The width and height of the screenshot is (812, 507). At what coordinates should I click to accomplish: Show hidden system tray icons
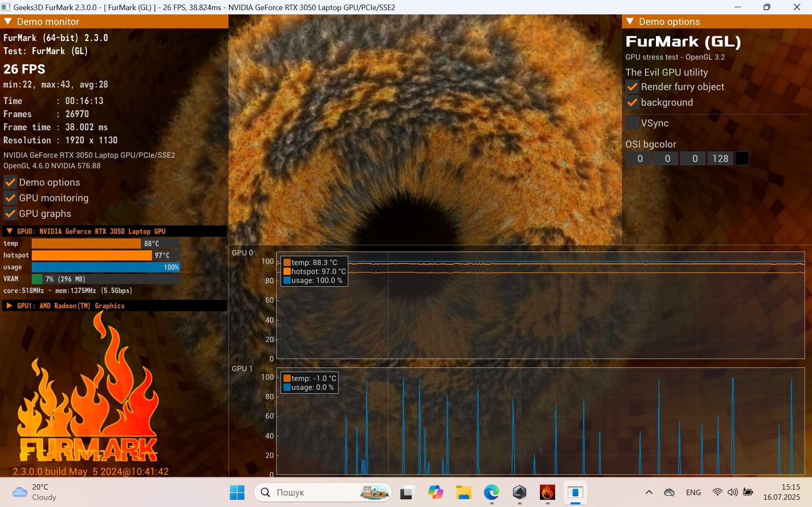pos(649,492)
